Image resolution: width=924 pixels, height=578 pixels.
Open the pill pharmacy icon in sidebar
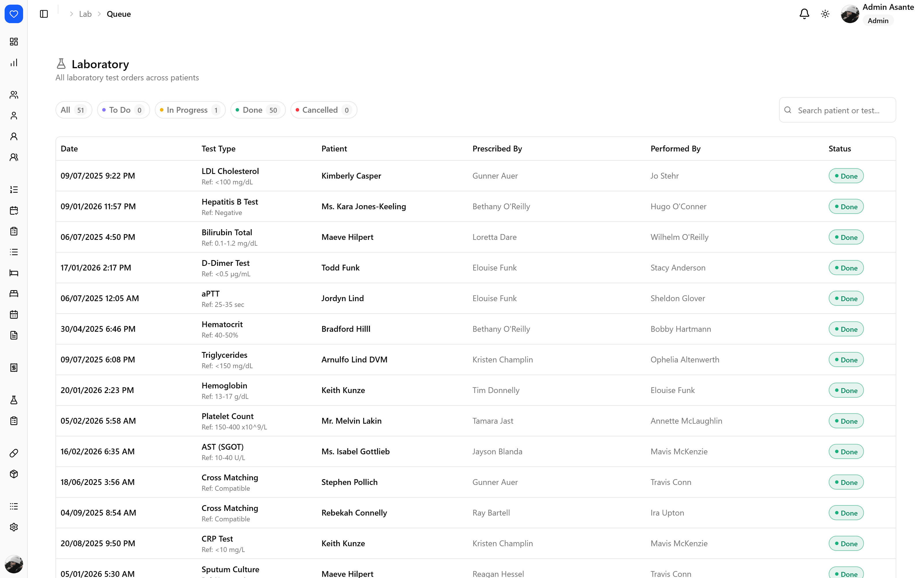14,453
